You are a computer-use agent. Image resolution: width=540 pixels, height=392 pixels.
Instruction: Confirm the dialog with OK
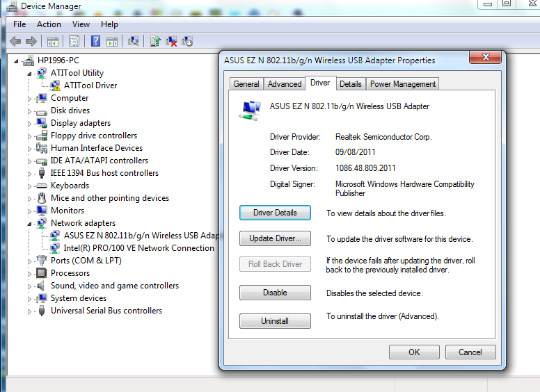pyautogui.click(x=414, y=352)
